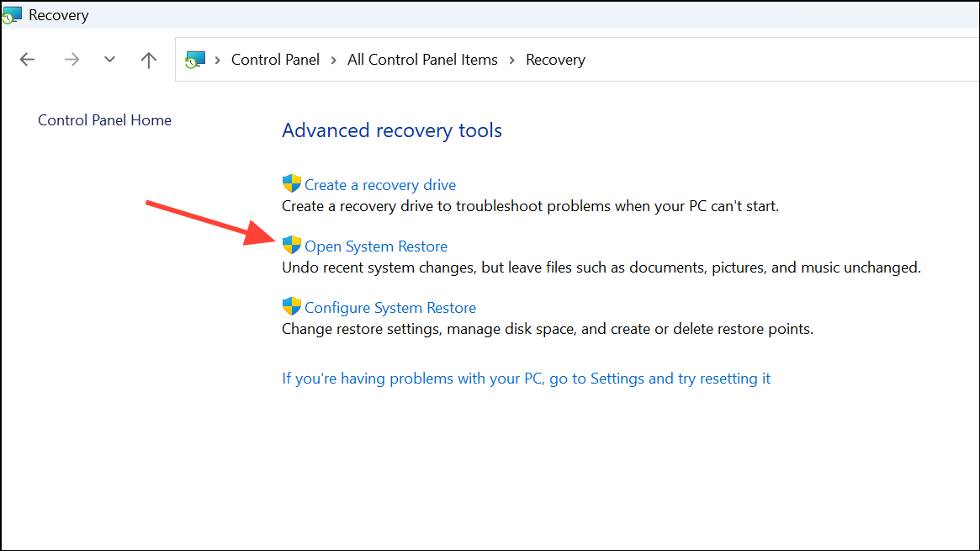The height and width of the screenshot is (551, 980).
Task: Click the UAC shield beside Configure System Restore
Action: [x=291, y=306]
